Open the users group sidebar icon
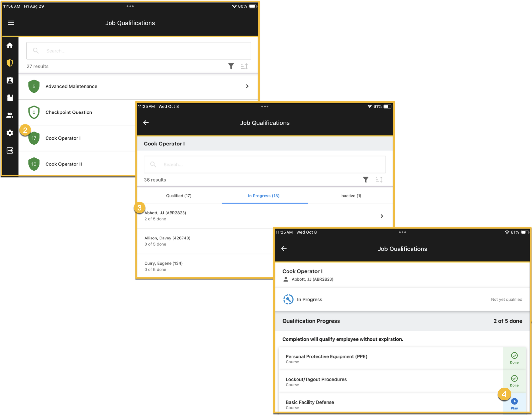532x415 pixels. pyautogui.click(x=10, y=115)
